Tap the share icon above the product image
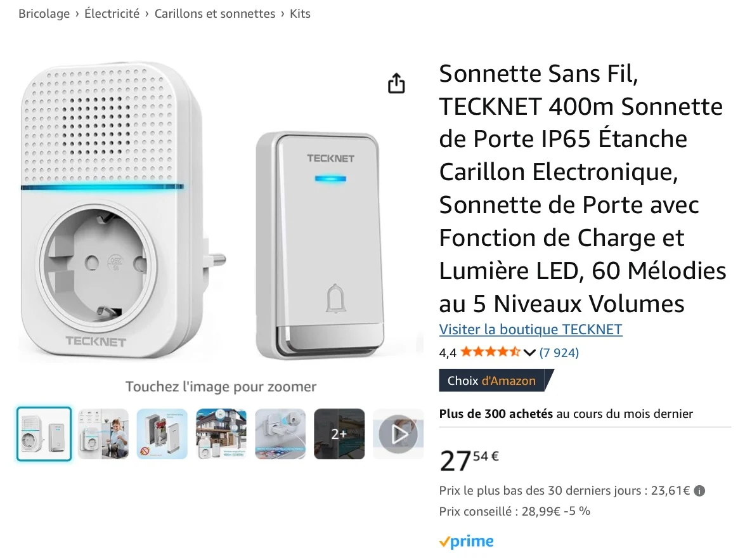 (x=396, y=83)
